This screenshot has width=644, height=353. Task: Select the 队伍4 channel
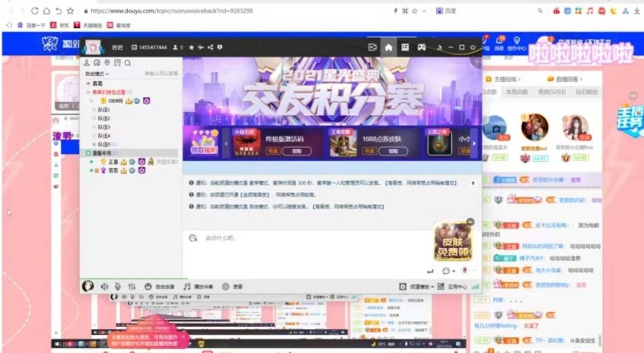tap(104, 136)
